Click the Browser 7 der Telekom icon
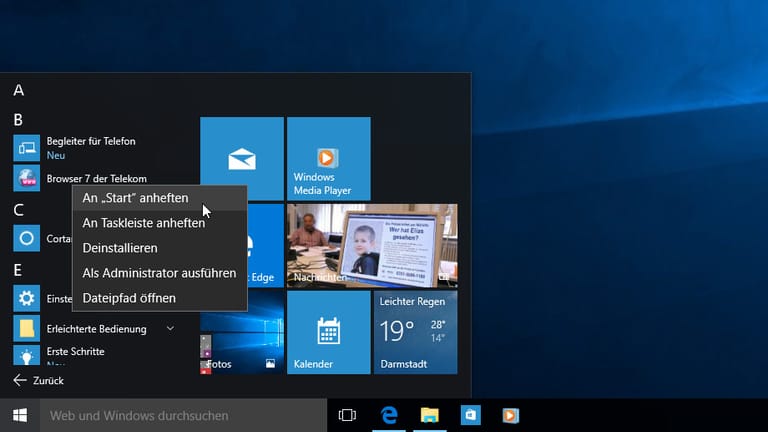This screenshot has width=768, height=432. pyautogui.click(x=26, y=178)
